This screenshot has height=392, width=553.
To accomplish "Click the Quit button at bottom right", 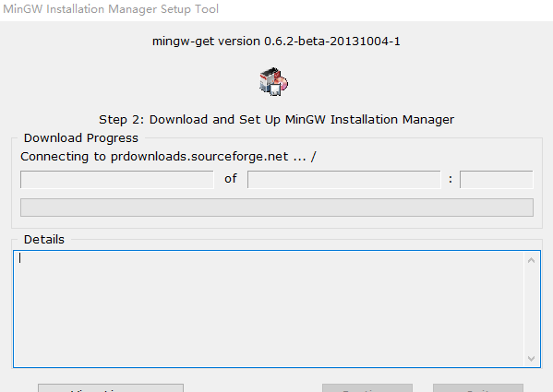I will coord(478,388).
